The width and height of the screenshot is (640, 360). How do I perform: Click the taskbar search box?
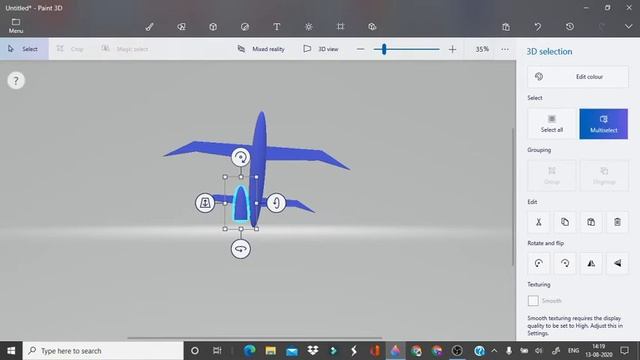click(103, 351)
